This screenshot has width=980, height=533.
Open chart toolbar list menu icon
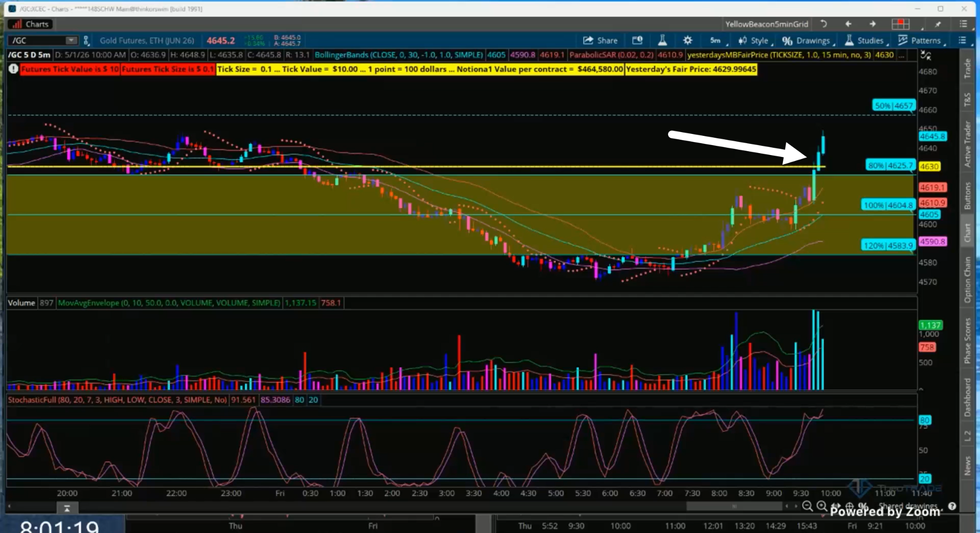pos(962,40)
